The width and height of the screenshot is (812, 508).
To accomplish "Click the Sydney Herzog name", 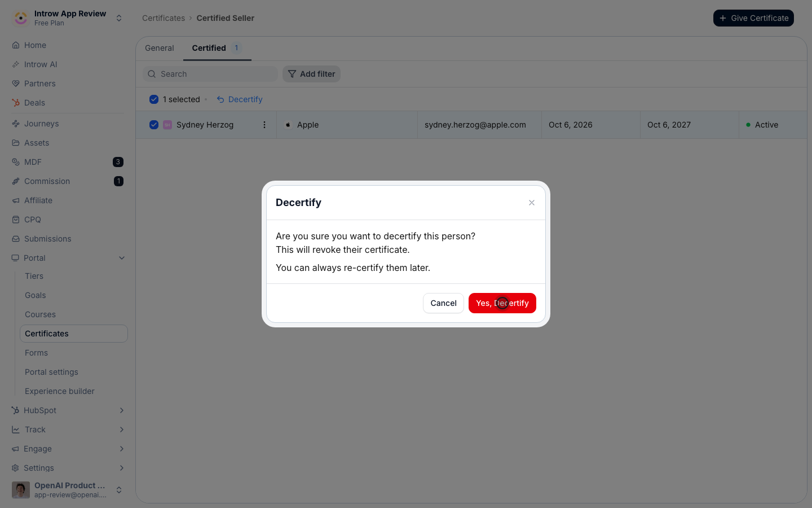I will pos(205,125).
